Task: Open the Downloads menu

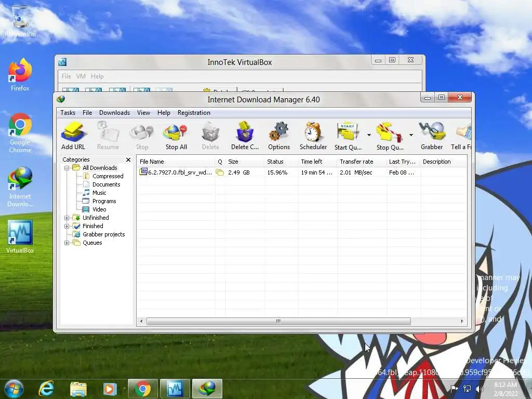Action: coord(114,113)
